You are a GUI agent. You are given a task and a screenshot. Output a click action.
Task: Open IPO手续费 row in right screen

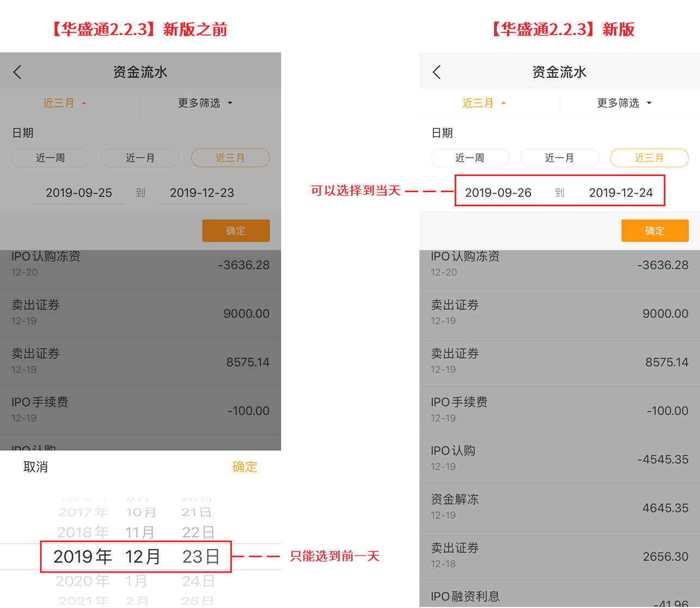[559, 410]
